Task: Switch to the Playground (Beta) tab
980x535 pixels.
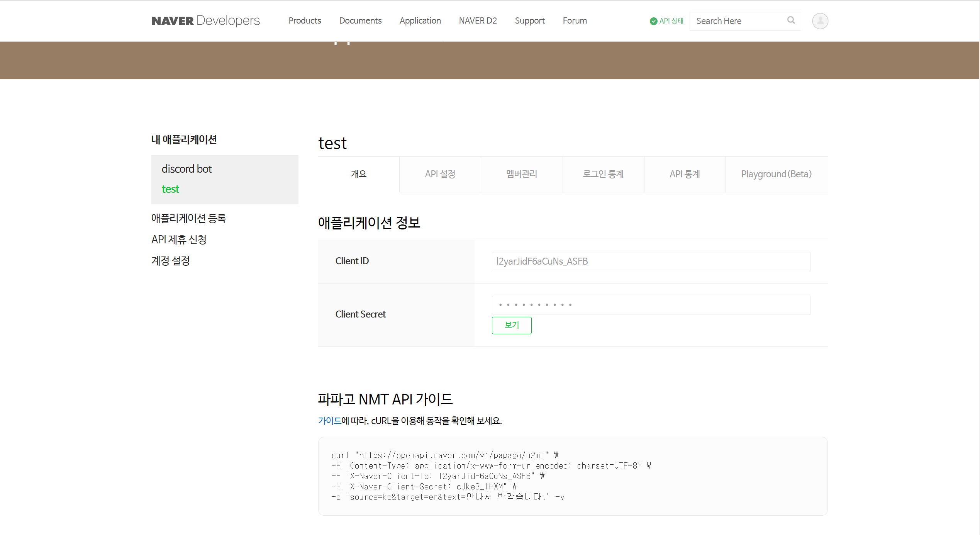Action: tap(776, 174)
